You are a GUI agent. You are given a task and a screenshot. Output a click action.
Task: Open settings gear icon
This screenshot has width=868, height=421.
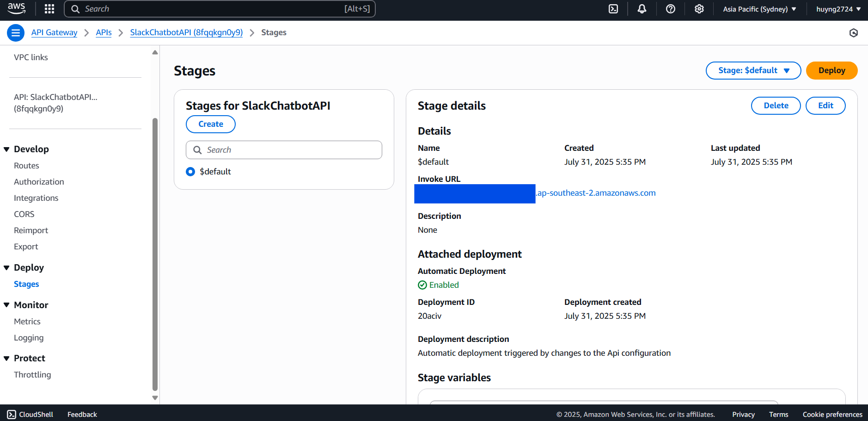(699, 9)
